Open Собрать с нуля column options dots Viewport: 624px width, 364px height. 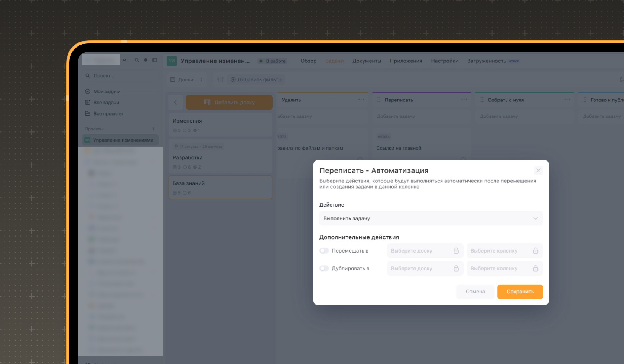tap(567, 100)
